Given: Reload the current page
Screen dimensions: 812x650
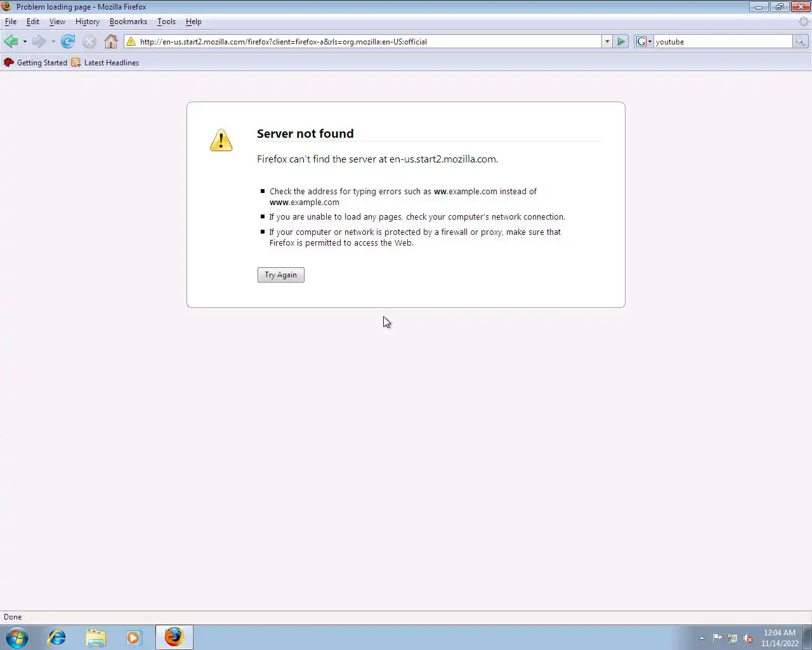Looking at the screenshot, I should [68, 42].
